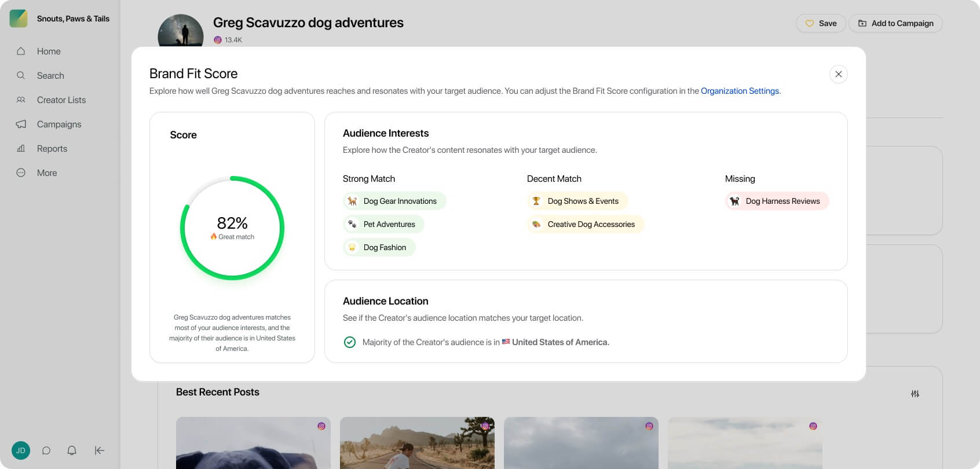
Task: Click the Strong Match heading
Action: pyautogui.click(x=369, y=179)
